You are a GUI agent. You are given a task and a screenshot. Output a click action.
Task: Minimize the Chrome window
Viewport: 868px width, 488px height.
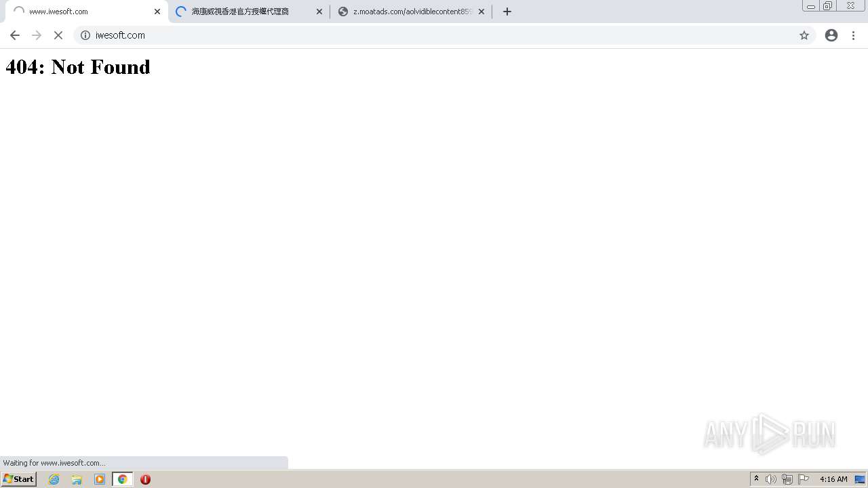[x=811, y=6]
